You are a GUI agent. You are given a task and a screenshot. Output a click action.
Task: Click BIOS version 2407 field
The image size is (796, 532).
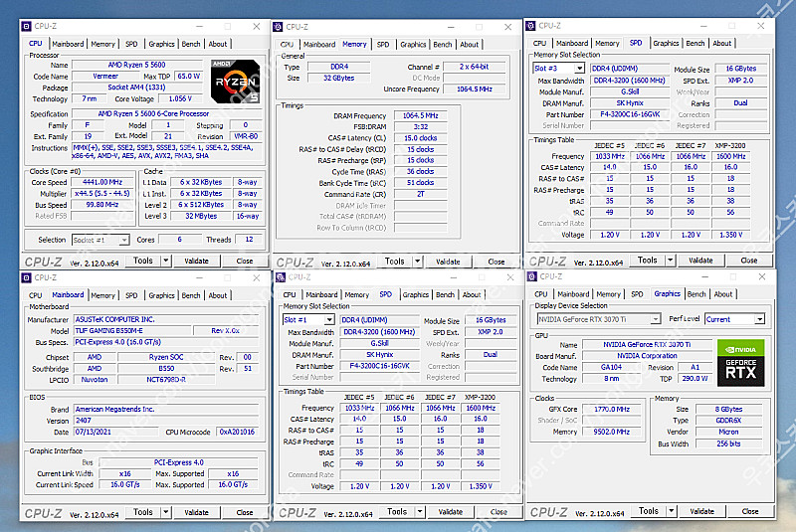click(x=166, y=421)
